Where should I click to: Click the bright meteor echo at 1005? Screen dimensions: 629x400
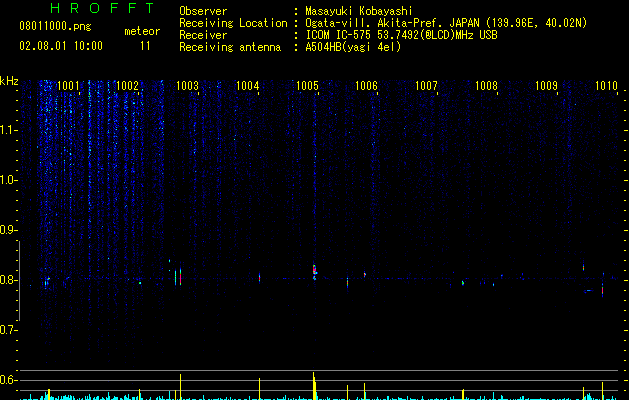coord(314,270)
